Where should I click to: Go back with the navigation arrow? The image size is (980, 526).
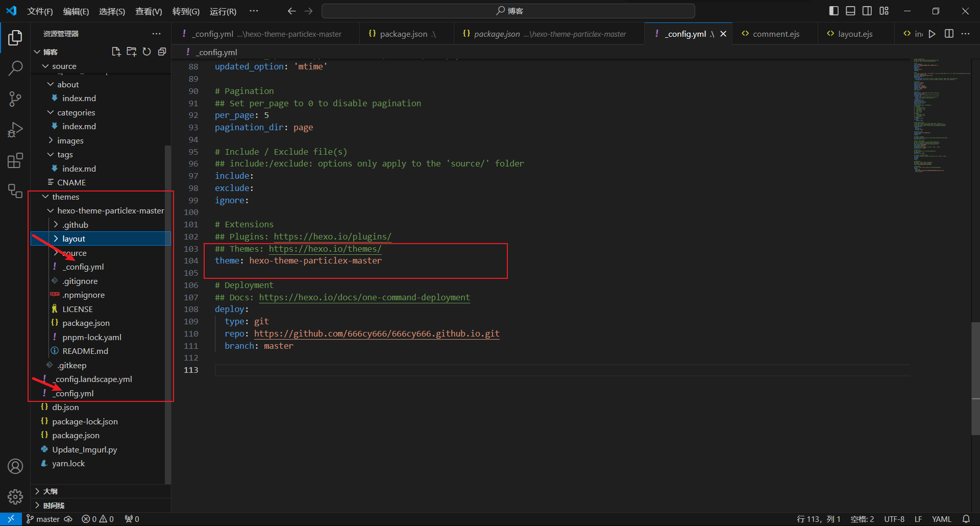[291, 11]
